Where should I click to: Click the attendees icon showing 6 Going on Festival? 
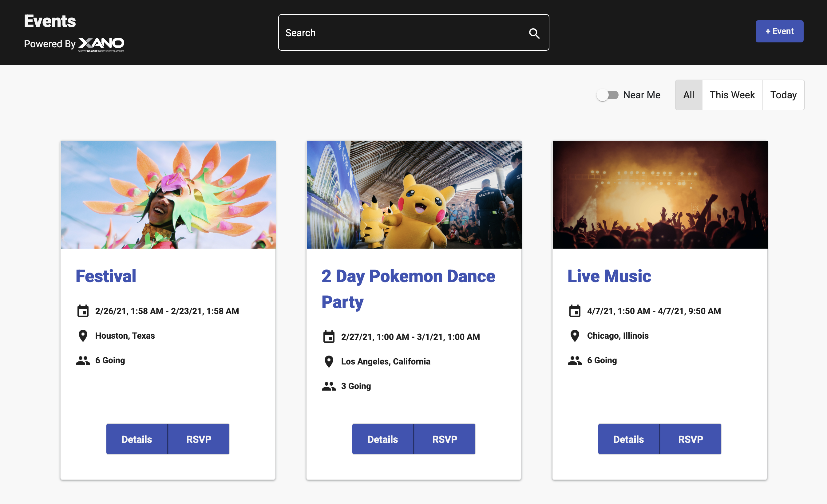point(83,360)
